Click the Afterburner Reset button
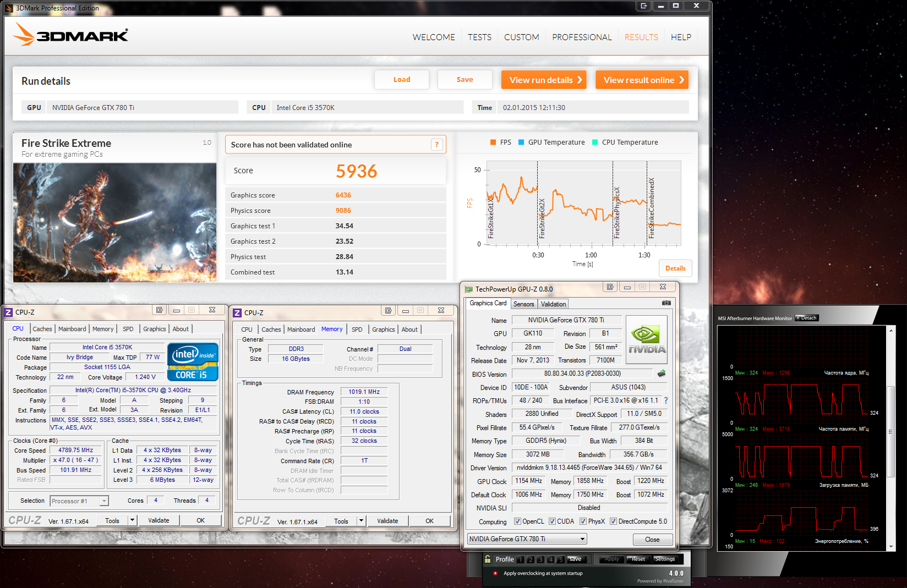907x588 pixels. click(638, 559)
